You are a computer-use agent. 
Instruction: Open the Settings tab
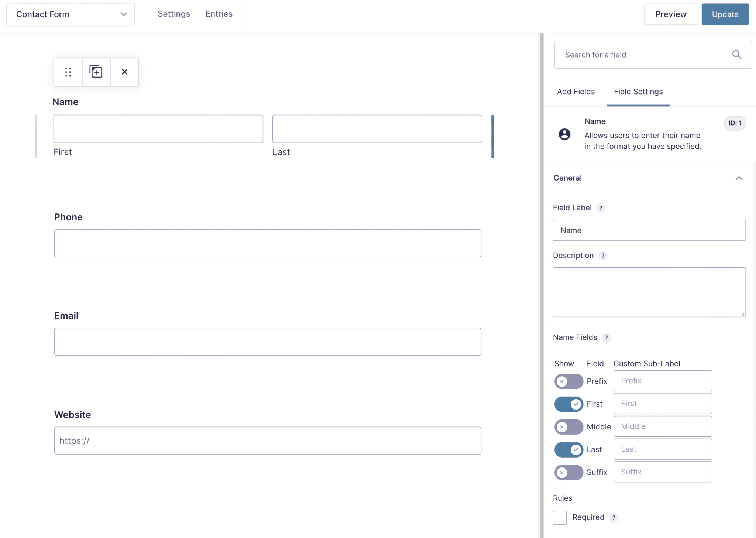coord(173,14)
